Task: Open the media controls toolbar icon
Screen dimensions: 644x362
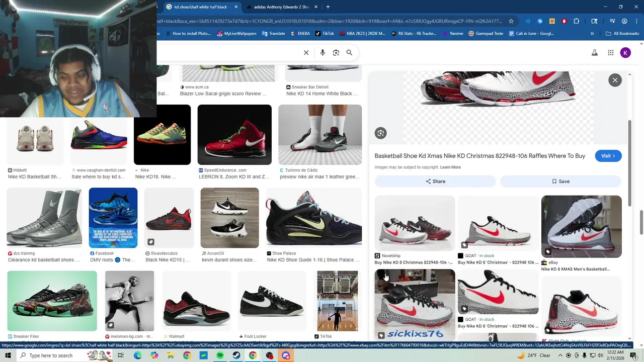Action: (x=612, y=21)
